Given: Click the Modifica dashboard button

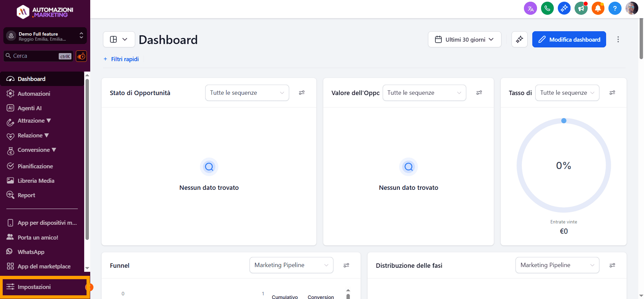Looking at the screenshot, I should coord(569,40).
